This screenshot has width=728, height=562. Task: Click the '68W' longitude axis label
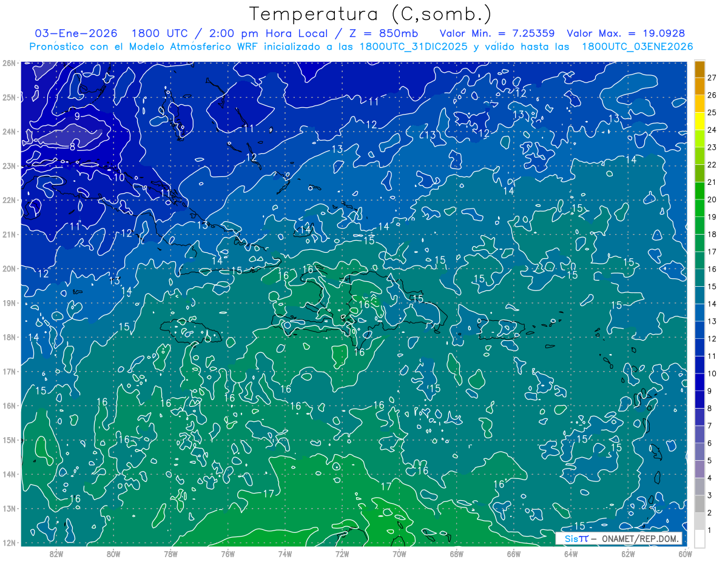(456, 554)
